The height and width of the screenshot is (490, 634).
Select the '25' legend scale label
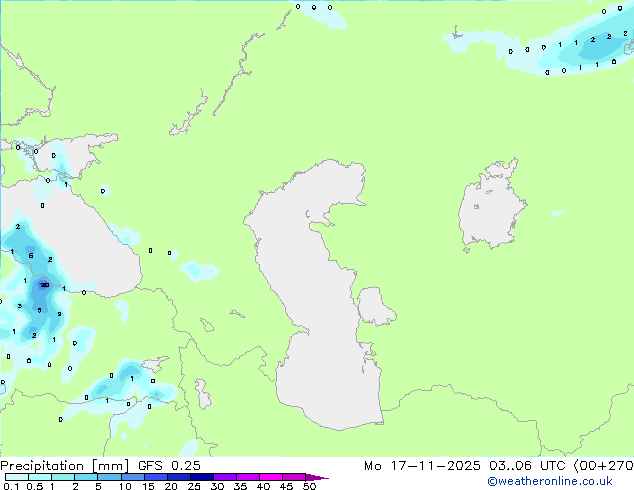pyautogui.click(x=194, y=486)
